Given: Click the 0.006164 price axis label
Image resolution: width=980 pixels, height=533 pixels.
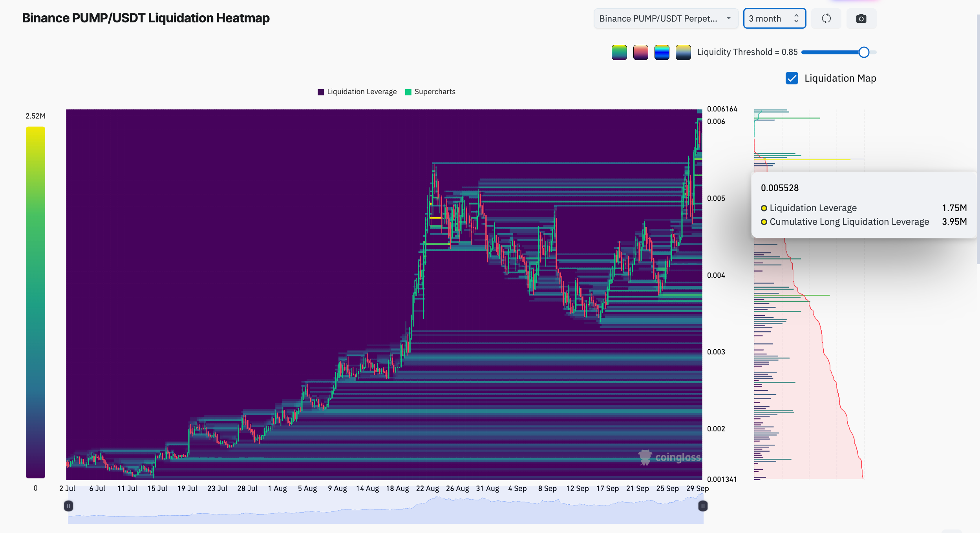Looking at the screenshot, I should [x=722, y=109].
